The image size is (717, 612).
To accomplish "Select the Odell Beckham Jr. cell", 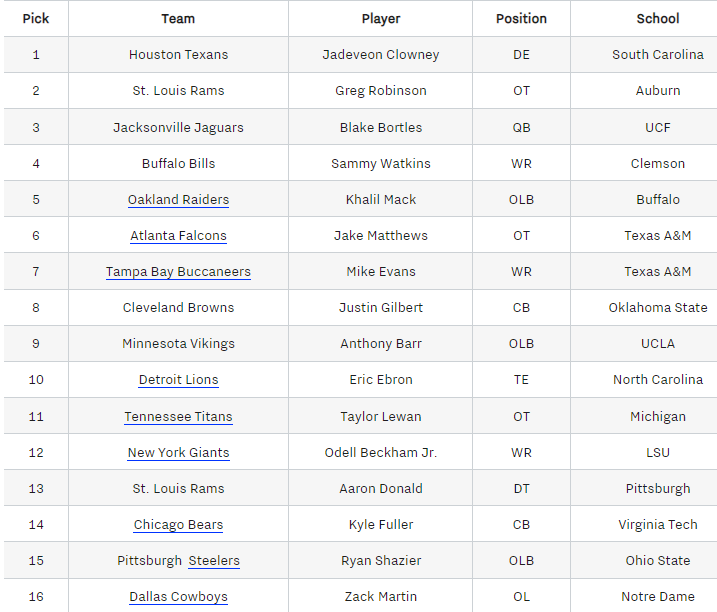I will [x=380, y=452].
